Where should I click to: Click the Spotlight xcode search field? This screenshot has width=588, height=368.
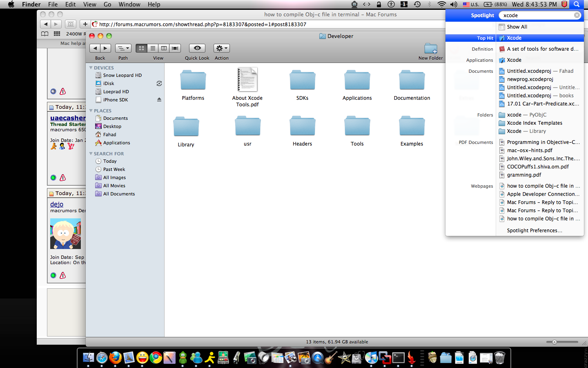click(539, 15)
